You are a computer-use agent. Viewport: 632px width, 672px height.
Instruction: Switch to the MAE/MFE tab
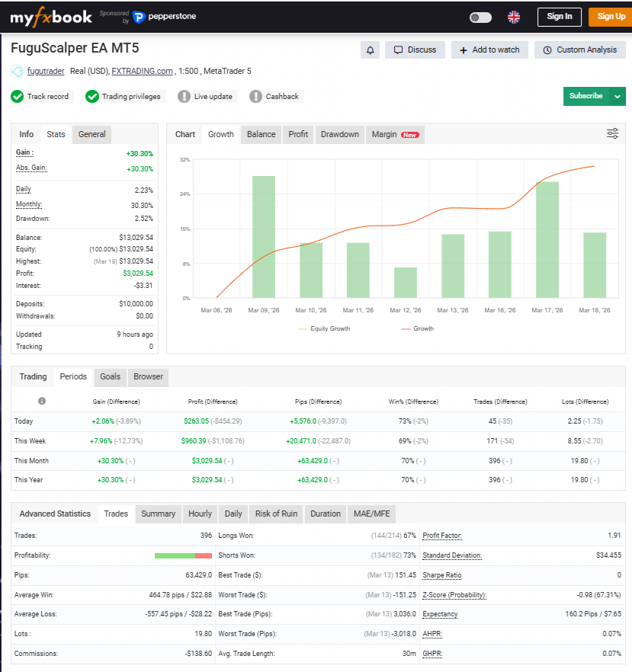point(372,514)
